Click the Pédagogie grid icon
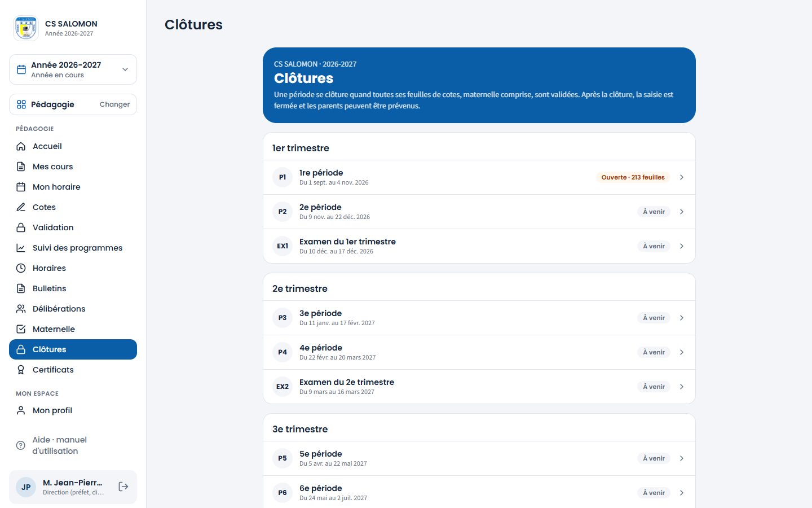Image resolution: width=812 pixels, height=508 pixels. (x=21, y=104)
